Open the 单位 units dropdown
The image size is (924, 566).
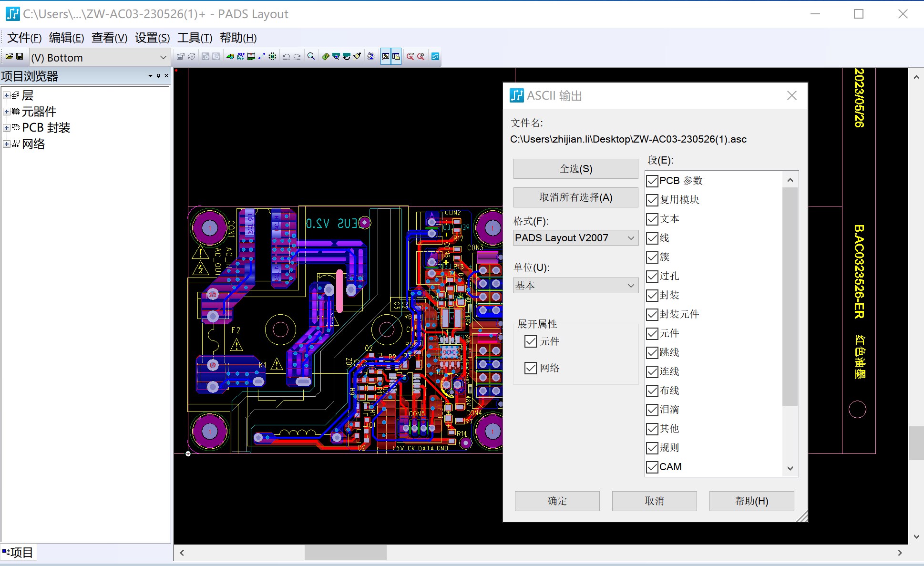click(x=575, y=286)
